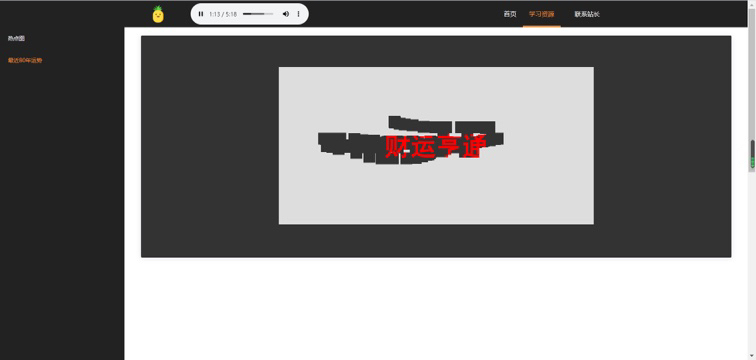Seek within the audio progress bar
This screenshot has height=360, width=756.
(258, 14)
